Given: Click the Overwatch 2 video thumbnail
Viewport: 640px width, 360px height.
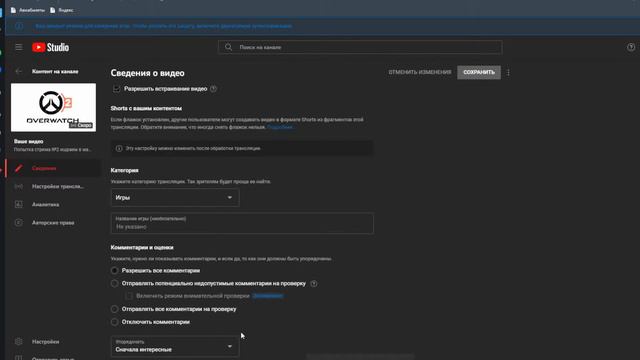Looking at the screenshot, I should (53, 107).
